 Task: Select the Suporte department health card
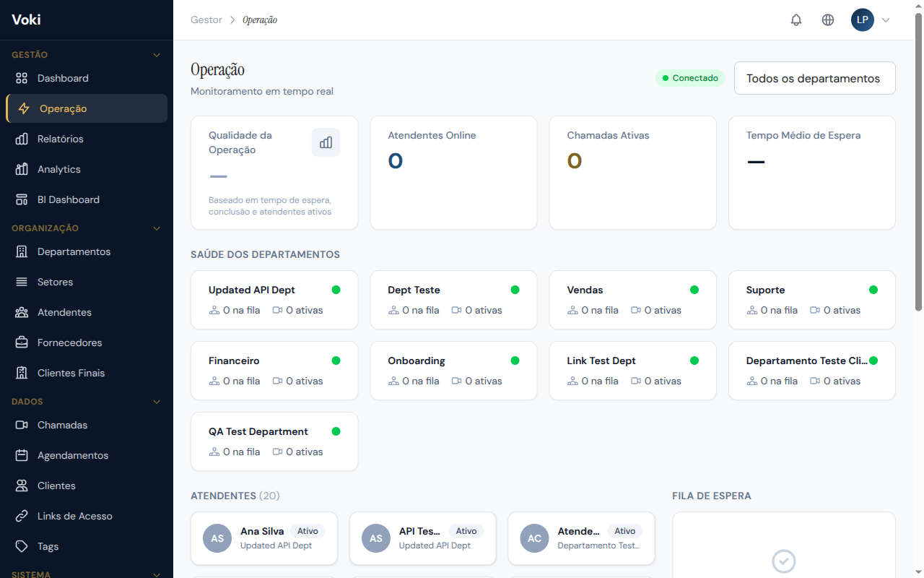811,300
